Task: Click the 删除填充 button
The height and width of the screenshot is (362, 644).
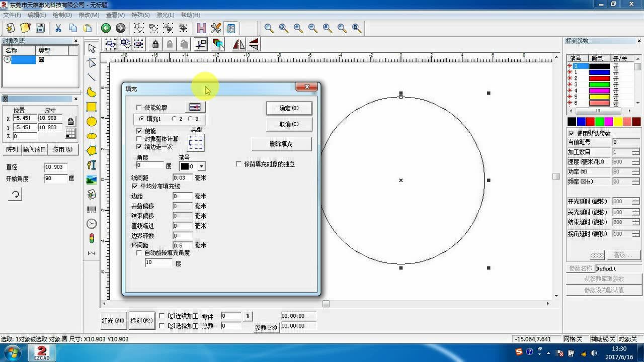Action: 281,144
